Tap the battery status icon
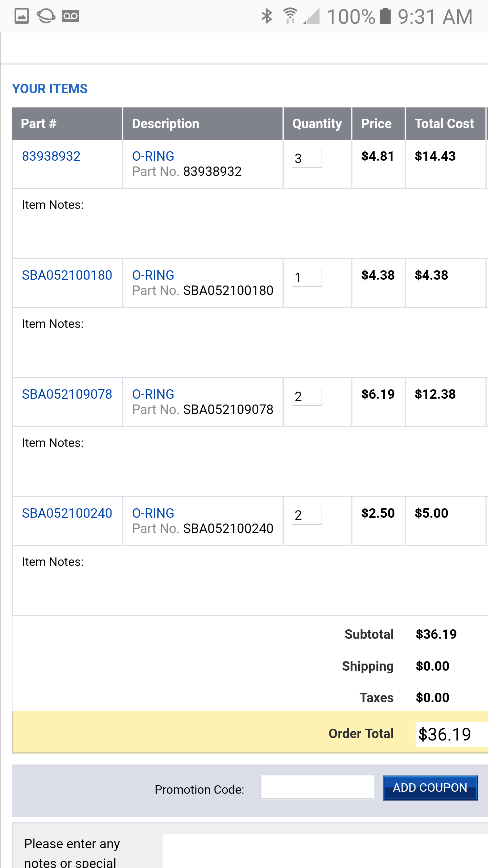 (385, 16)
